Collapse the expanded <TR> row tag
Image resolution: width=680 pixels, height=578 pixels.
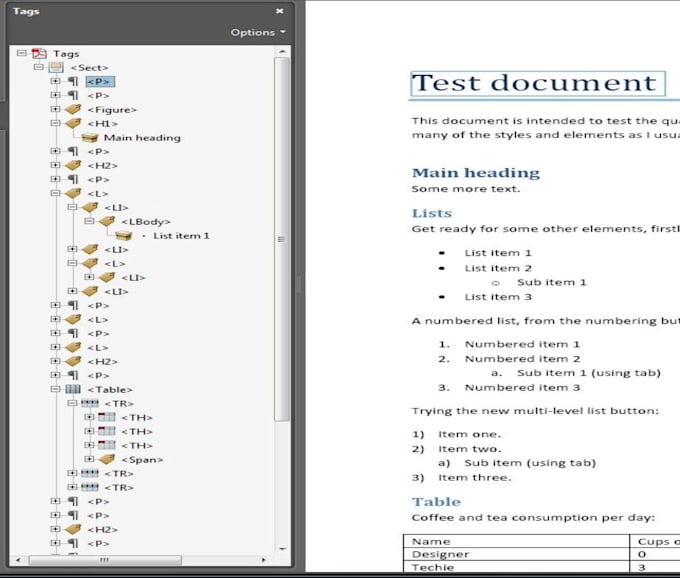point(72,403)
